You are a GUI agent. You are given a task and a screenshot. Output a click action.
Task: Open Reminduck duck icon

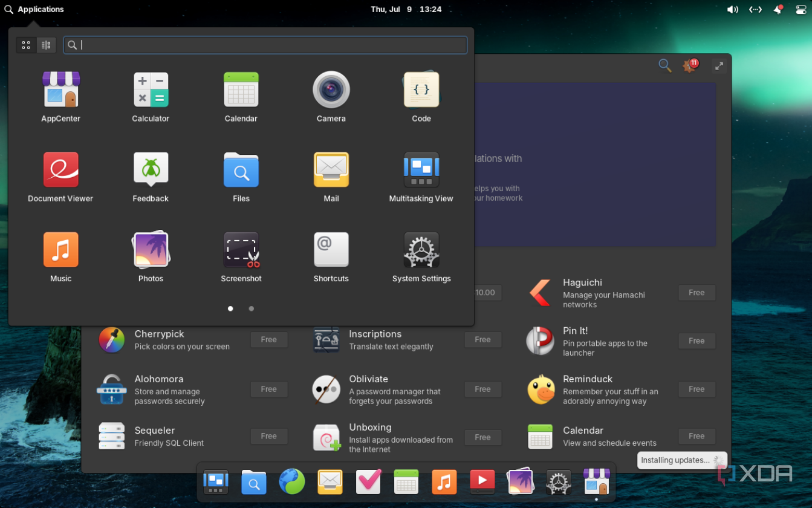541,389
